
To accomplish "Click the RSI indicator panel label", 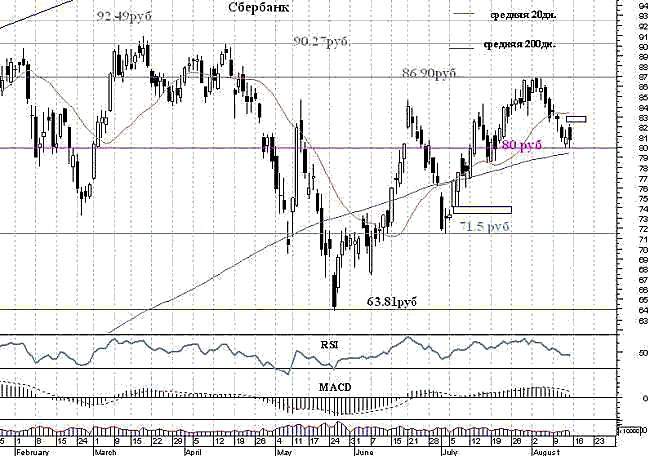I will pos(328,343).
